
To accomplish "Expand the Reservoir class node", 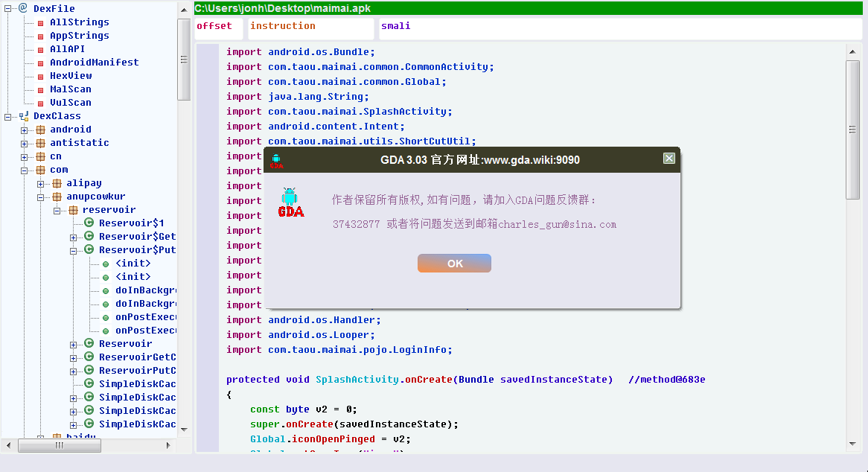I will click(x=72, y=343).
